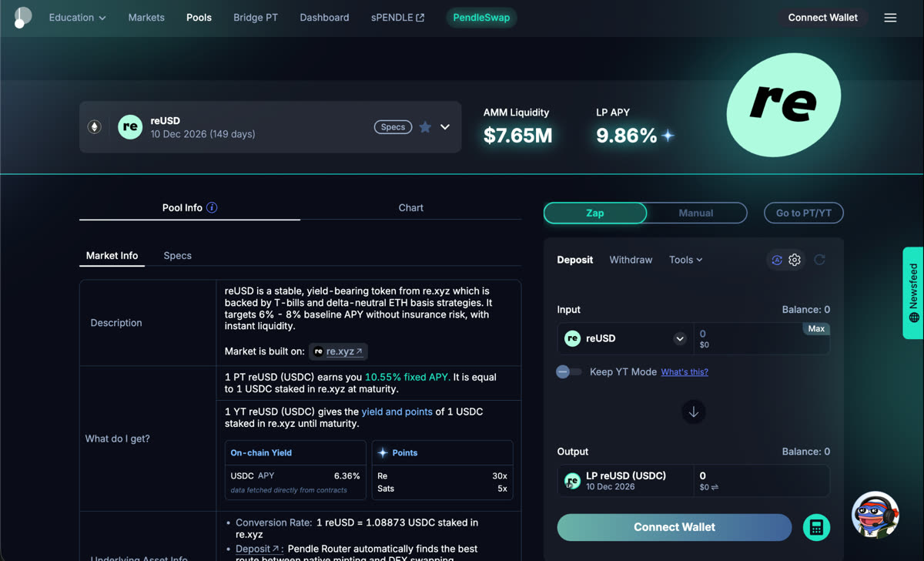Go to Markets in the navbar

click(146, 18)
